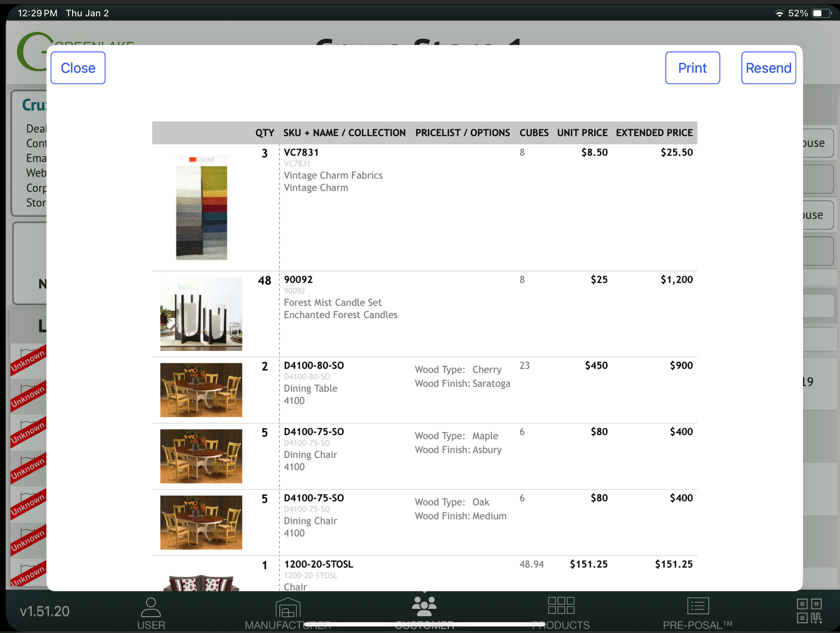Open the User tab icon
The height and width of the screenshot is (633, 840).
click(151, 607)
